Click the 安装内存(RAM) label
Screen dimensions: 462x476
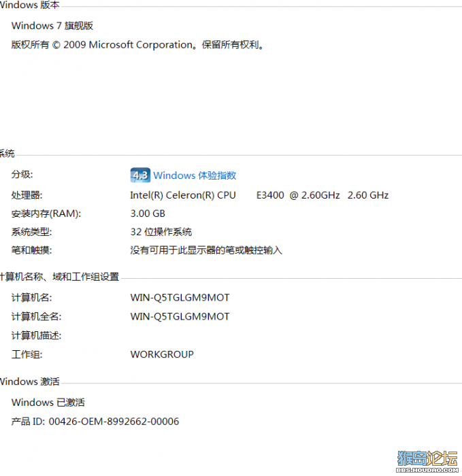46,214
